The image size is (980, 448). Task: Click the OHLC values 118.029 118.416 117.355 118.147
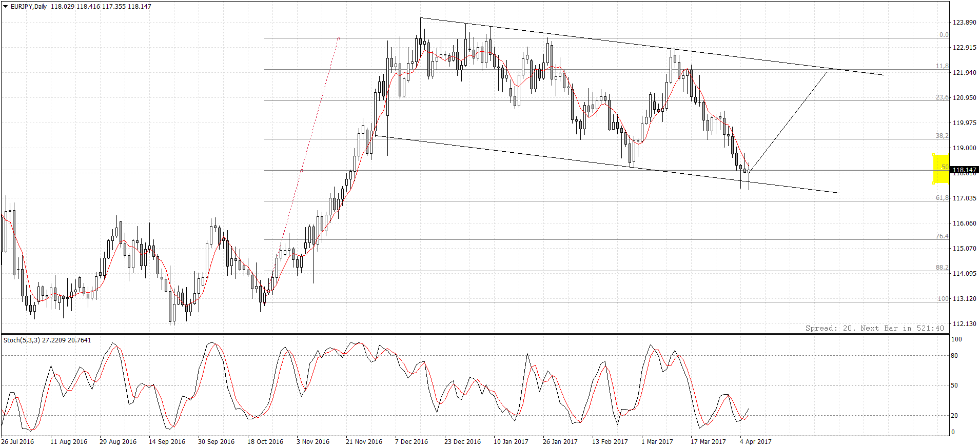click(101, 7)
